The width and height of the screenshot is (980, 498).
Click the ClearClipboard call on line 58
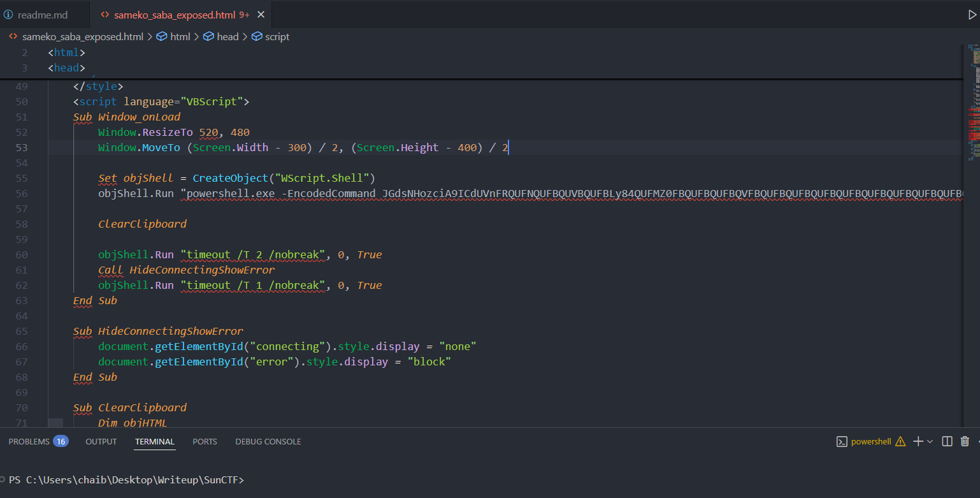click(x=142, y=224)
